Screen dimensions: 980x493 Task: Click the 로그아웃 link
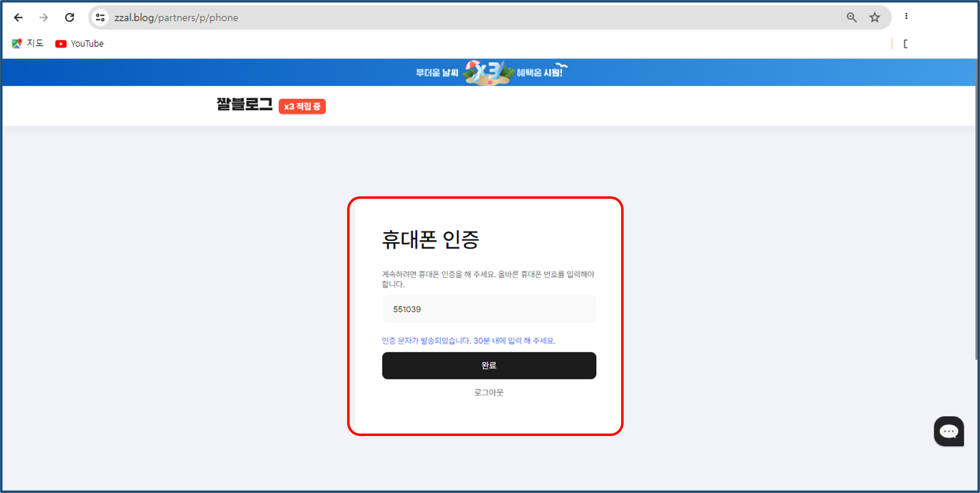coord(489,392)
